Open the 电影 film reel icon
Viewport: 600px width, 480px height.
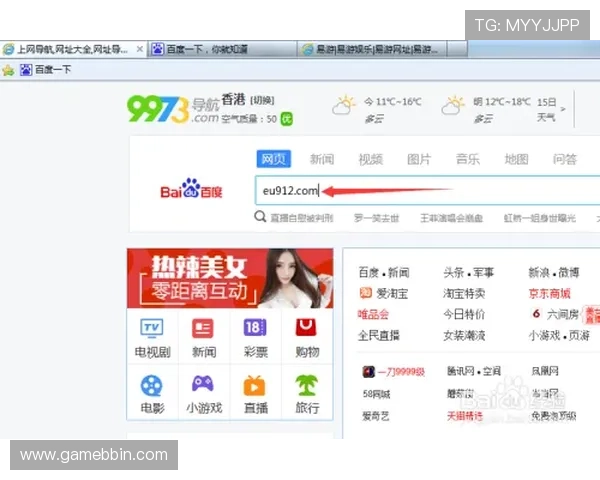152,385
